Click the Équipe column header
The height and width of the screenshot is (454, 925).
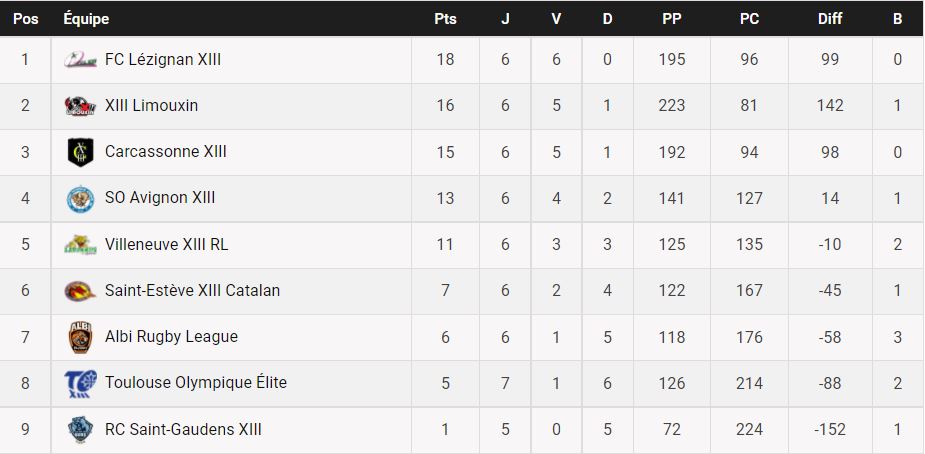86,19
